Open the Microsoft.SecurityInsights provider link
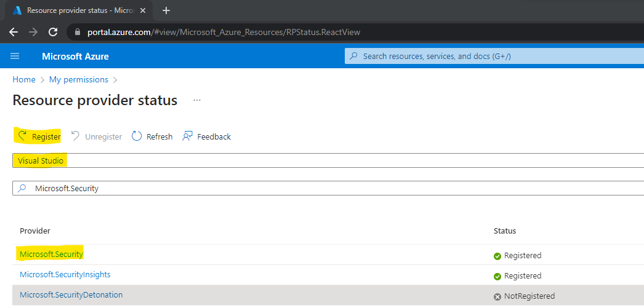The width and height of the screenshot is (644, 308). (65, 274)
